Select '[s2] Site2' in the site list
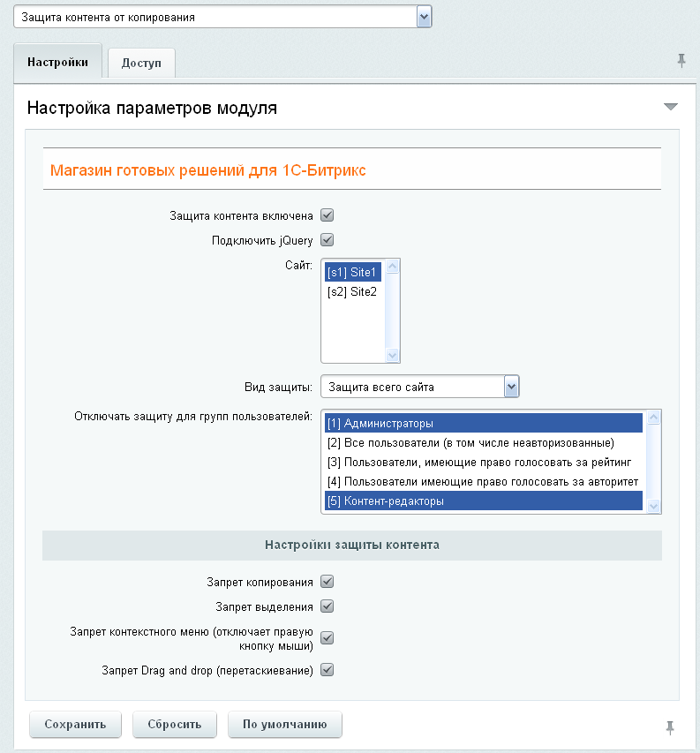 [352, 291]
